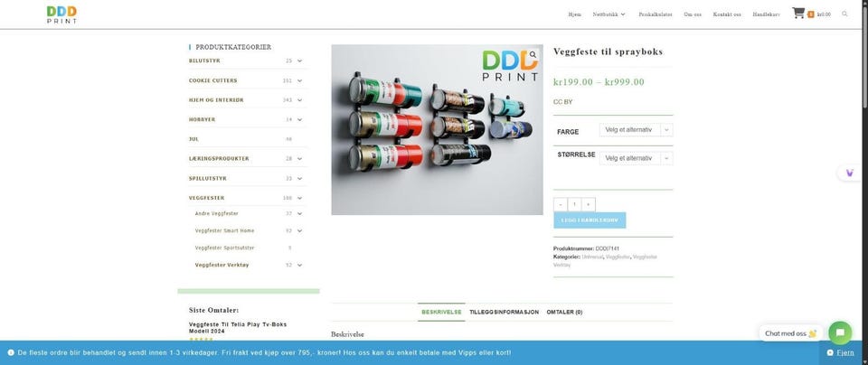Decrease quantity with minus button
The height and width of the screenshot is (365, 868).
561,204
